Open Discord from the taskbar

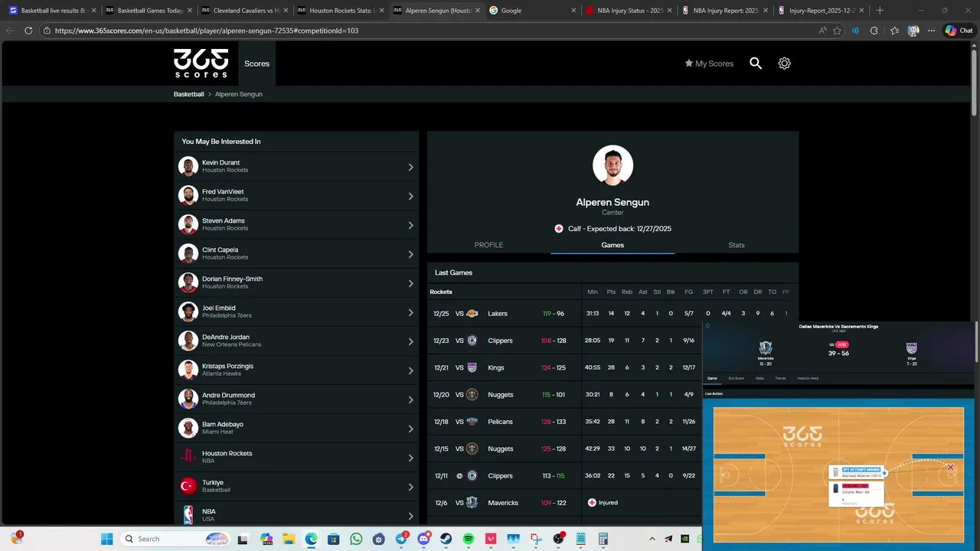(423, 539)
